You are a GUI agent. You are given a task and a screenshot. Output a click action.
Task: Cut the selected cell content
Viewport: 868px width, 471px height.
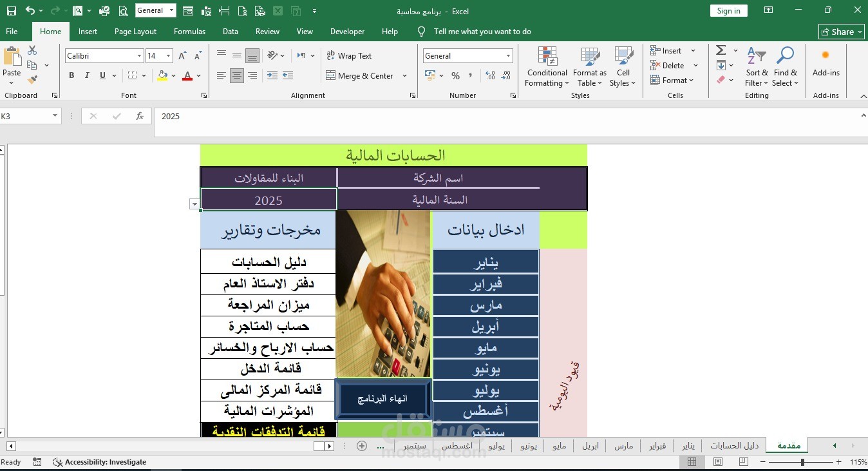[x=32, y=50]
